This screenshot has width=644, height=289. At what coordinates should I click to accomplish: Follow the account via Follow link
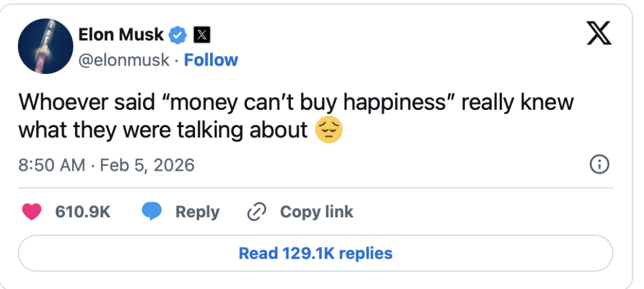click(x=211, y=60)
